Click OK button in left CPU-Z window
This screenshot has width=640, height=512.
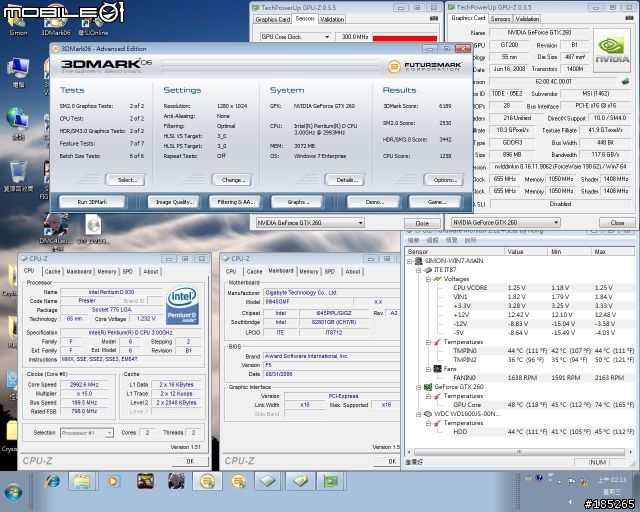click(190, 461)
